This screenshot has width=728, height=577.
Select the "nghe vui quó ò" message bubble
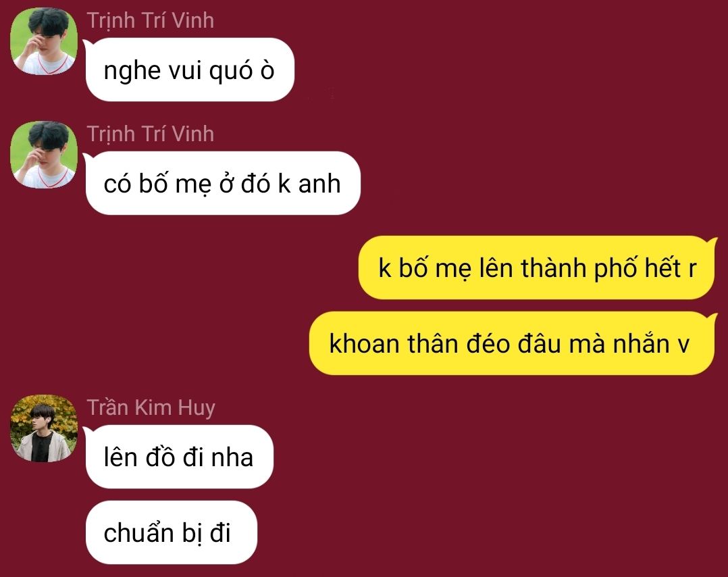point(189,70)
